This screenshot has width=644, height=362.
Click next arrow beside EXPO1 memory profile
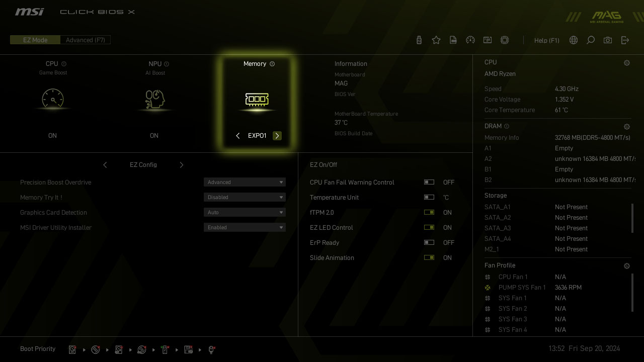pos(277,136)
